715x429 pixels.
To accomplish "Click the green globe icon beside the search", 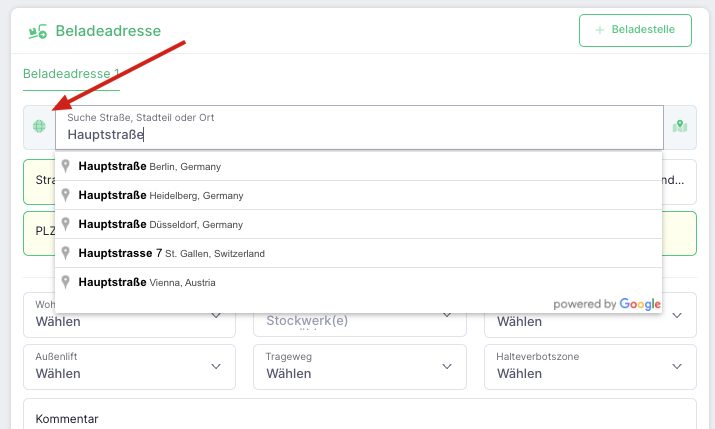I will (x=39, y=126).
